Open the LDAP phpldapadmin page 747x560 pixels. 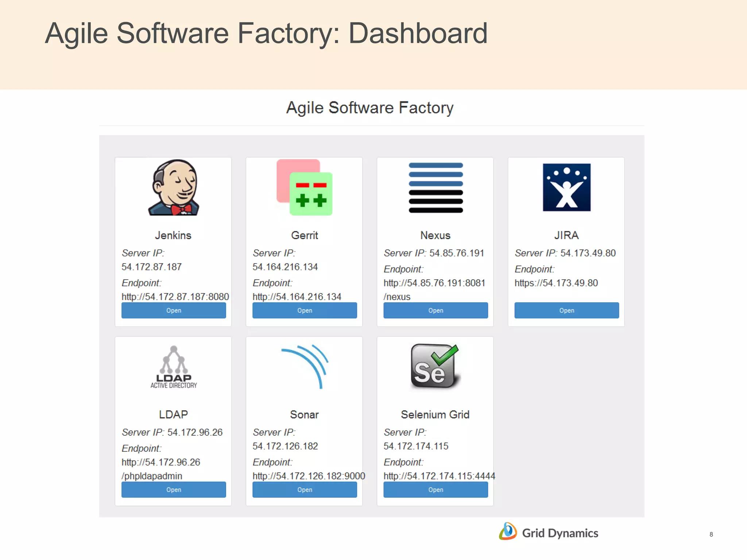tap(174, 490)
